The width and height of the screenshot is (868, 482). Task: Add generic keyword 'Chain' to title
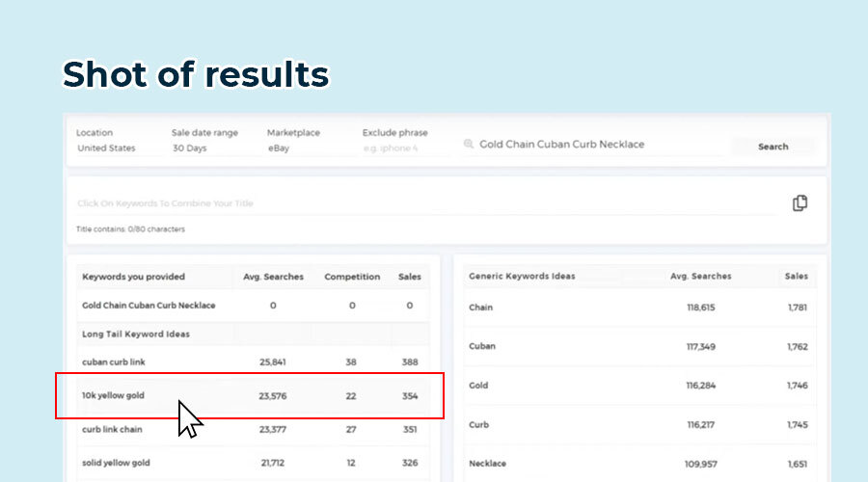pos(480,308)
